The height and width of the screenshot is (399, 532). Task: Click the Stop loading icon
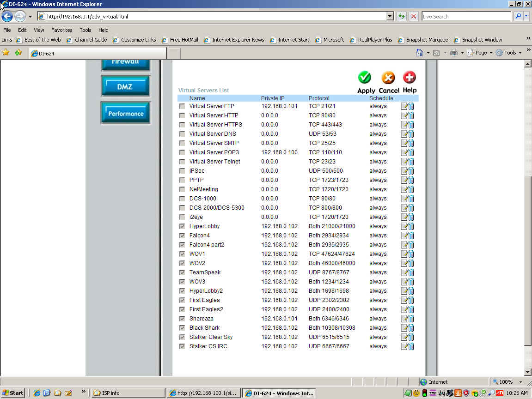[x=414, y=16]
